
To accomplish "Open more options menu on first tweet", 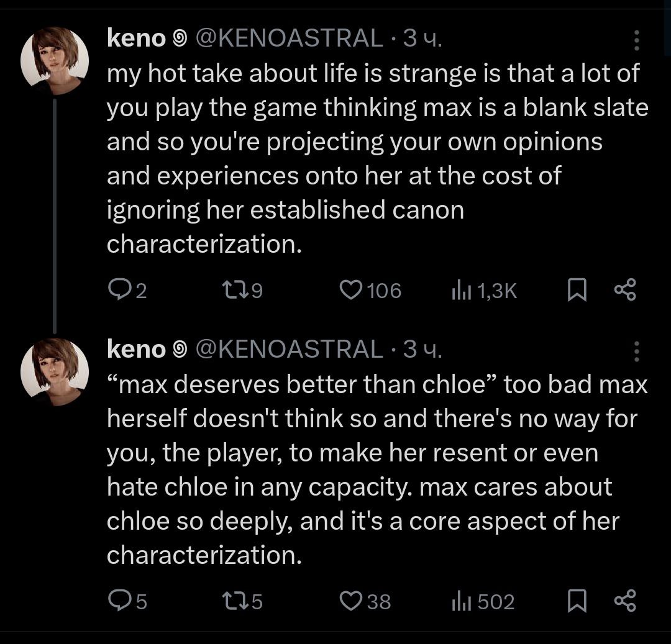I will (x=636, y=40).
